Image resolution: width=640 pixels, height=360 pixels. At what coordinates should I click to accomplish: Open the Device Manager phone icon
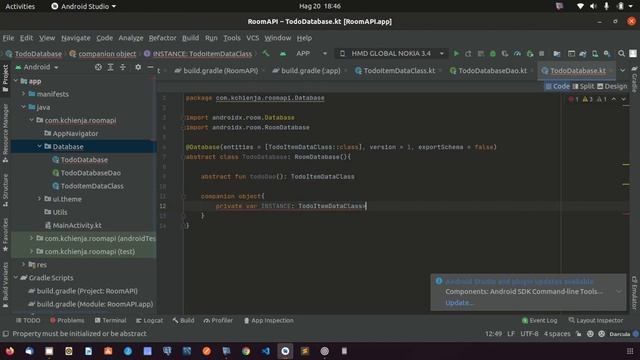coord(595,53)
